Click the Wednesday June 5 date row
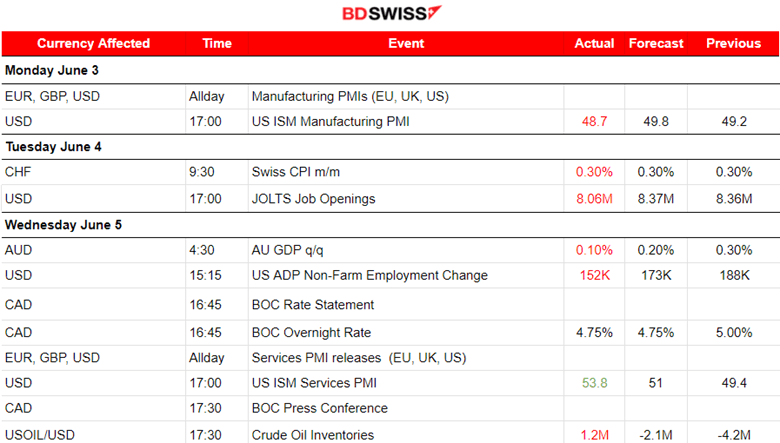780x443 pixels. [63, 225]
